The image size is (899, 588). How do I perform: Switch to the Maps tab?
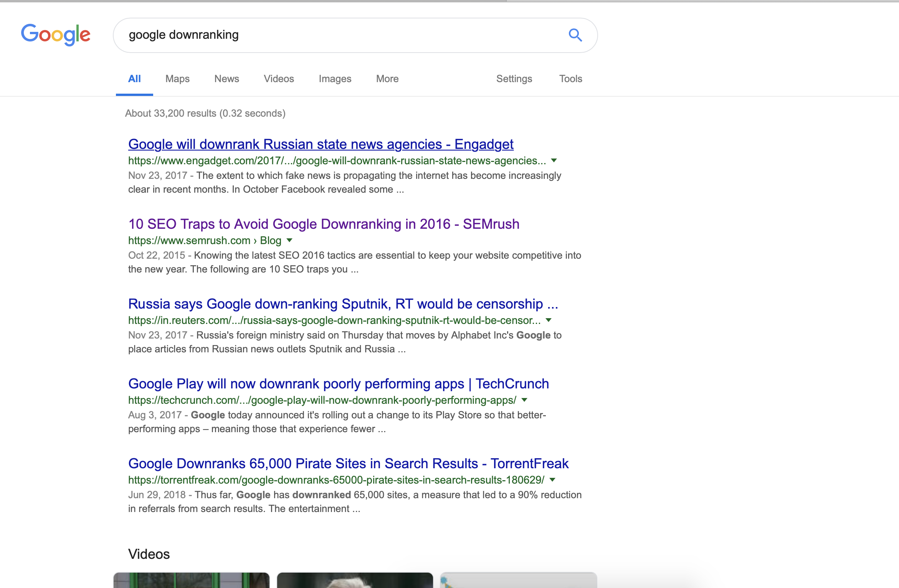pyautogui.click(x=177, y=79)
